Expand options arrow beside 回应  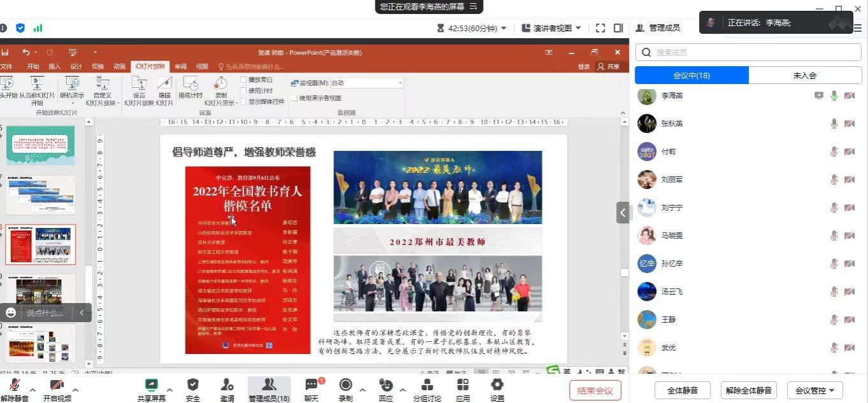[403, 390]
